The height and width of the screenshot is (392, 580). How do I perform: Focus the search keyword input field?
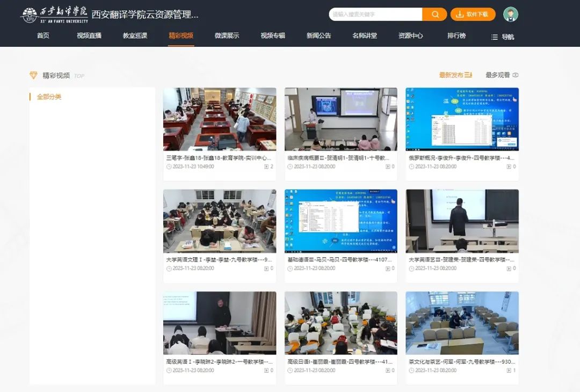click(x=375, y=14)
